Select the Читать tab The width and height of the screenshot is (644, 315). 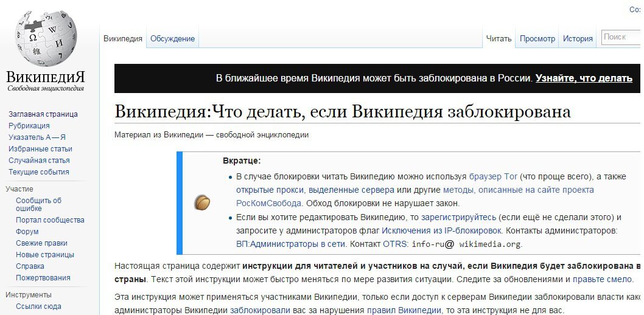tap(499, 38)
